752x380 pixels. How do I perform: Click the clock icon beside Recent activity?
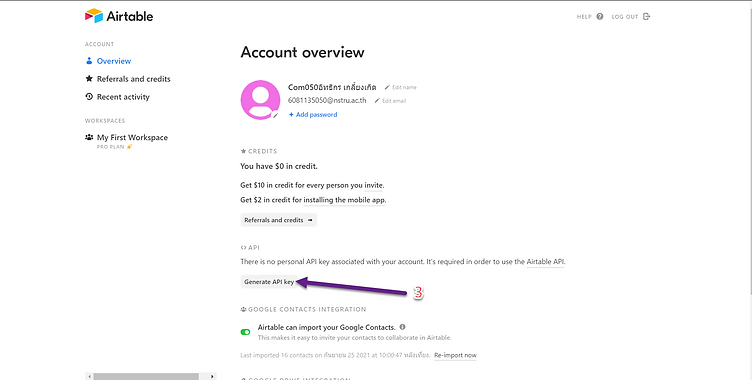(89, 96)
